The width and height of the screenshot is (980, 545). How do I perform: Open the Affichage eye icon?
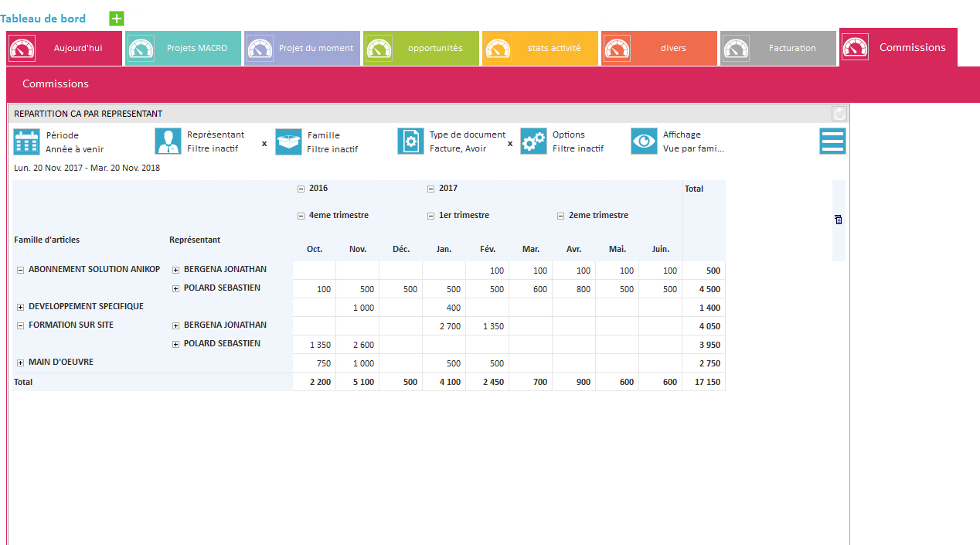645,141
